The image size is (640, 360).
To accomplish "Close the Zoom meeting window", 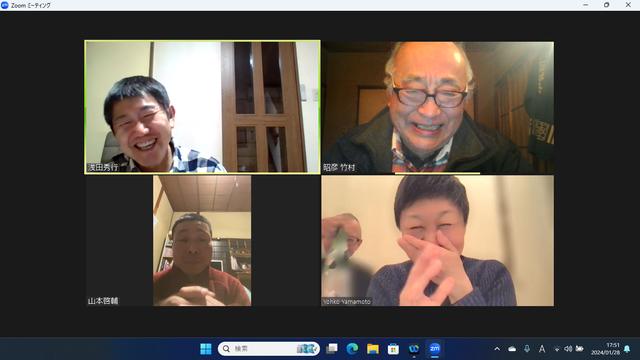I will pyautogui.click(x=628, y=5).
